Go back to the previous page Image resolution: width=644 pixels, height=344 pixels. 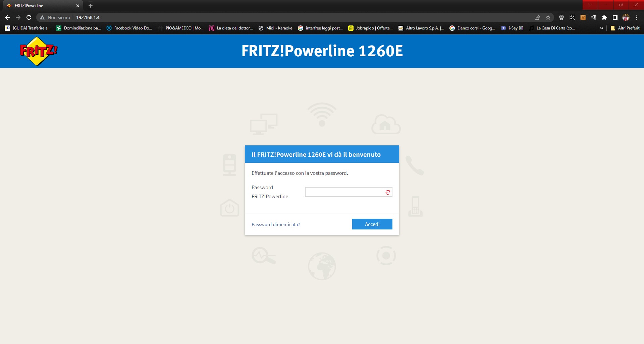pyautogui.click(x=7, y=17)
